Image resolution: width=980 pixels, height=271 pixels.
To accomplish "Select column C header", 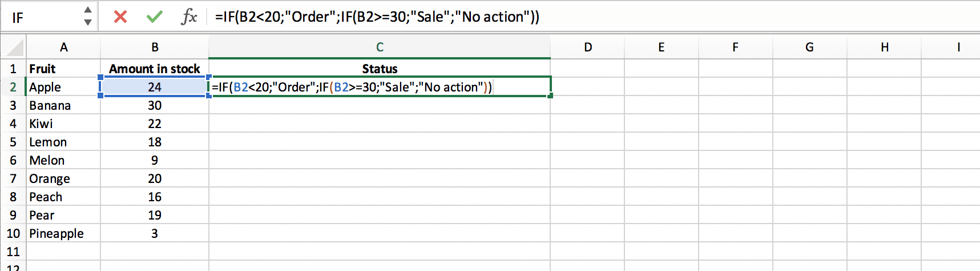I will (380, 47).
